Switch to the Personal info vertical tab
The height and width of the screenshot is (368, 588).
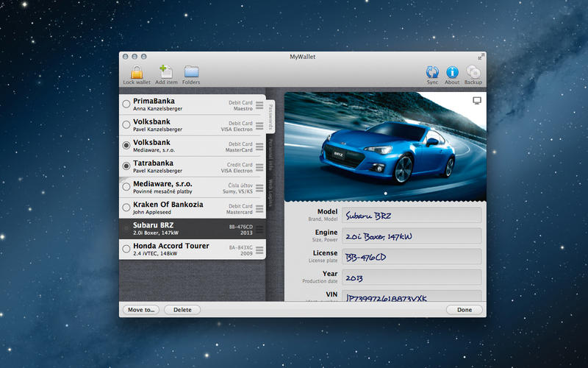pyautogui.click(x=270, y=155)
